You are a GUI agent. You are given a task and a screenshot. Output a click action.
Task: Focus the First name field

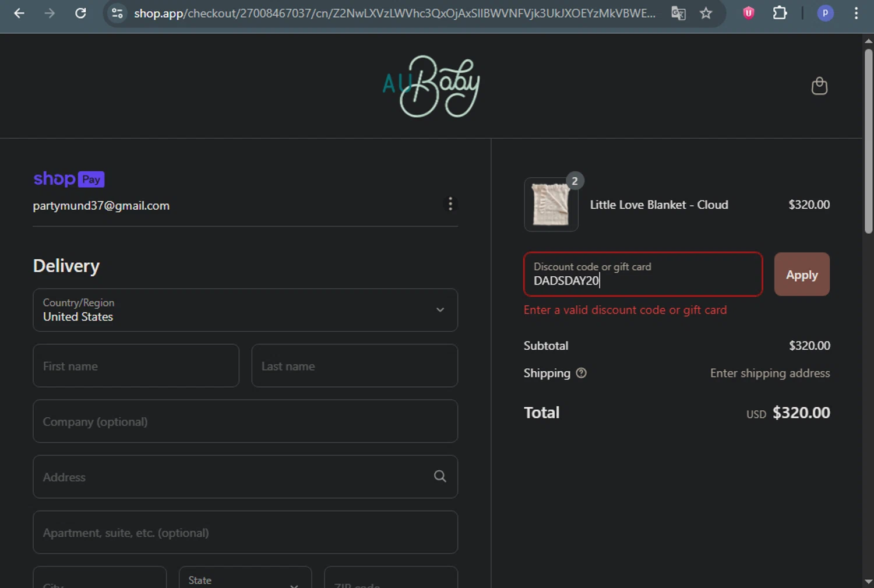click(136, 366)
